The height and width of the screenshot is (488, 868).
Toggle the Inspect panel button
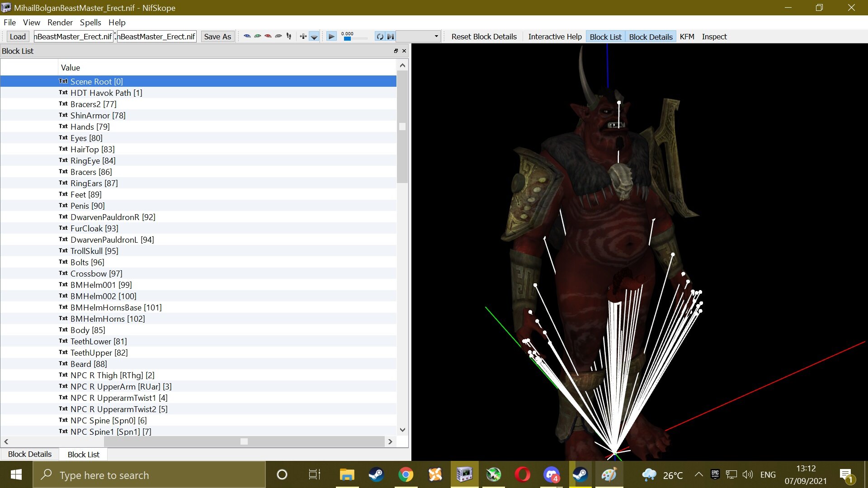click(714, 37)
